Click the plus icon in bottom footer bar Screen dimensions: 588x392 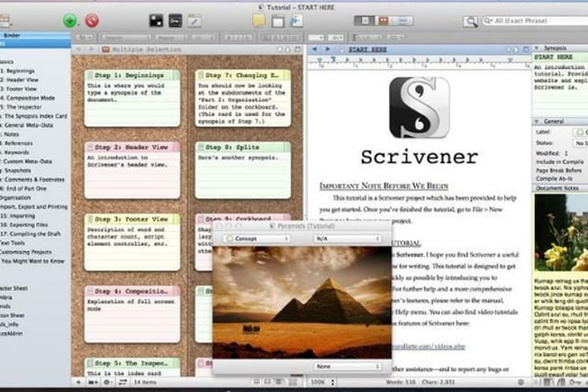coord(78,382)
